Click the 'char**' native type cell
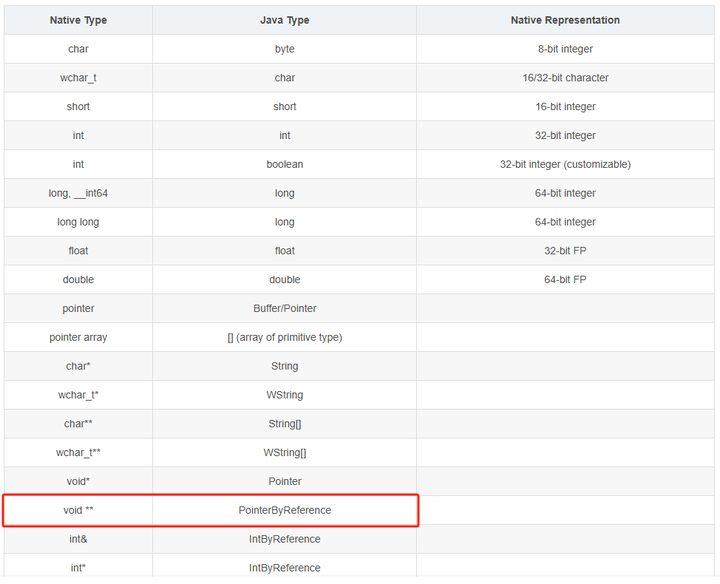Viewport: 720px width, 584px height. (x=78, y=424)
